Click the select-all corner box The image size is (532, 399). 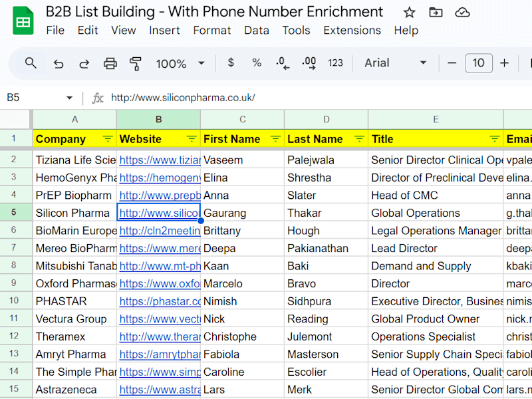(x=15, y=120)
